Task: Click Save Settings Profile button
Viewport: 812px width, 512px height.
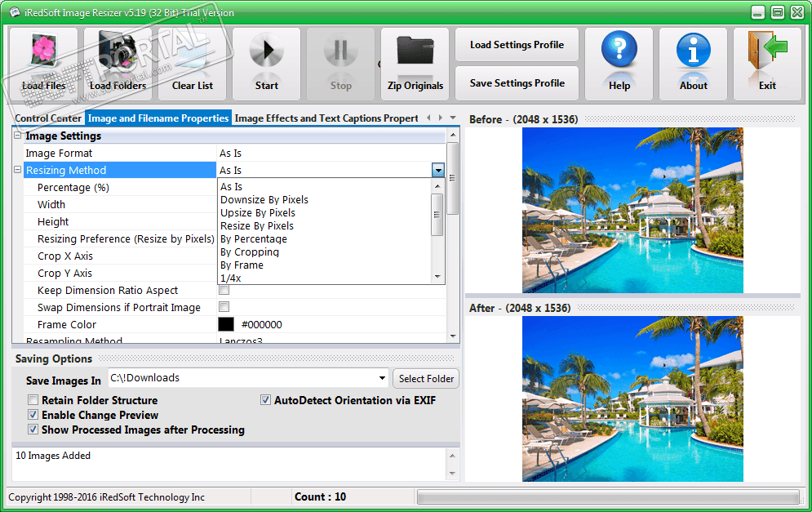Action: coord(517,83)
